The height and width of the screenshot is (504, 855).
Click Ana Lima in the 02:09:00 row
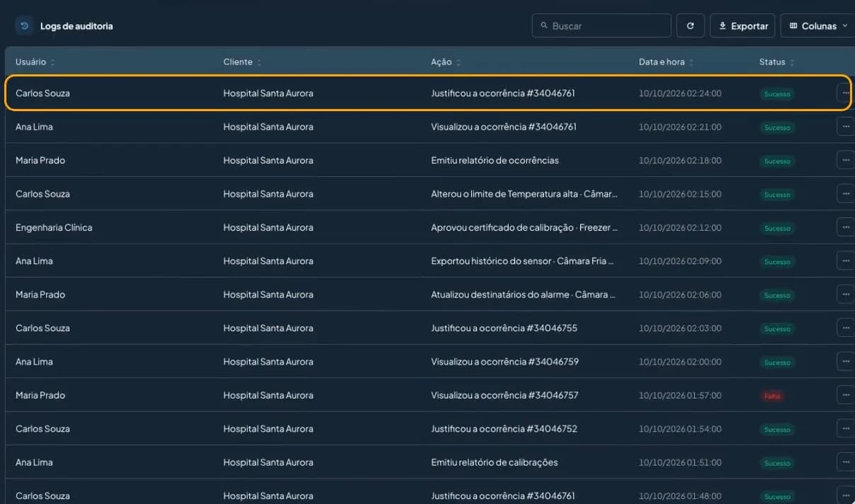coord(34,260)
